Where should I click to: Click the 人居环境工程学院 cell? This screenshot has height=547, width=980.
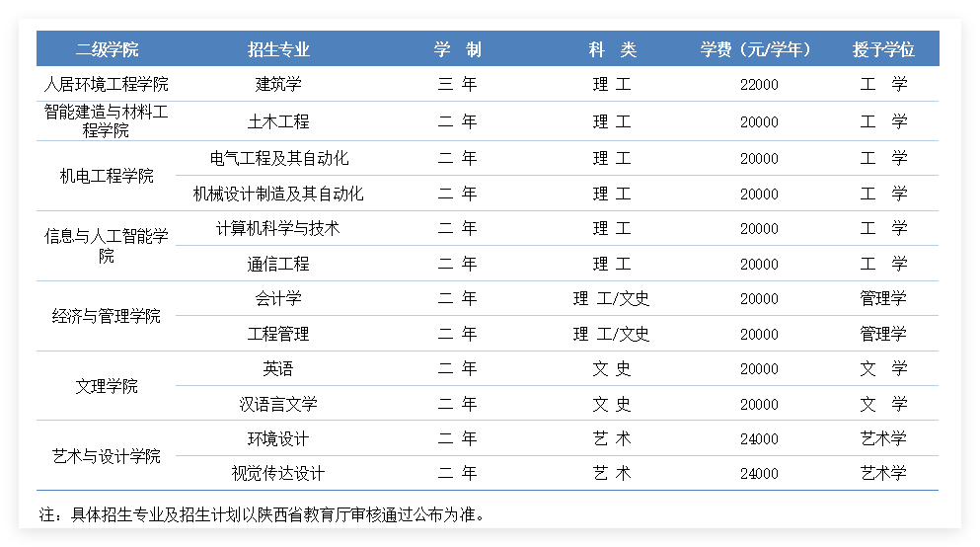click(107, 85)
